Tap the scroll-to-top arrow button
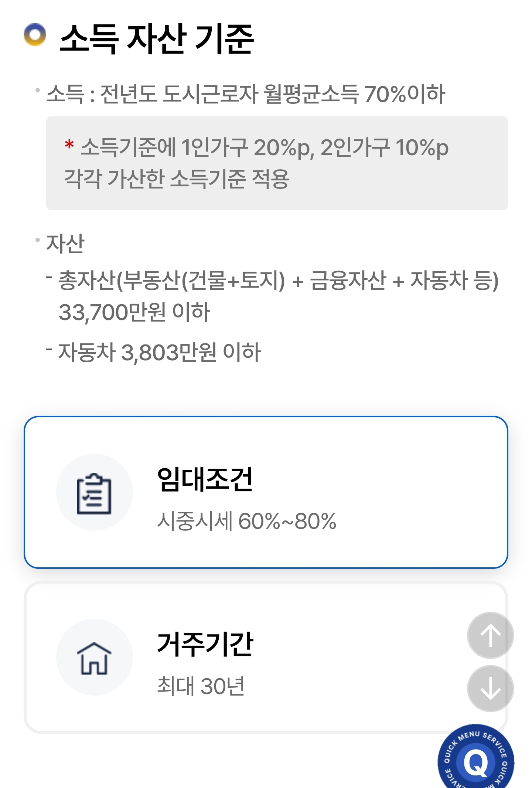 (x=490, y=635)
